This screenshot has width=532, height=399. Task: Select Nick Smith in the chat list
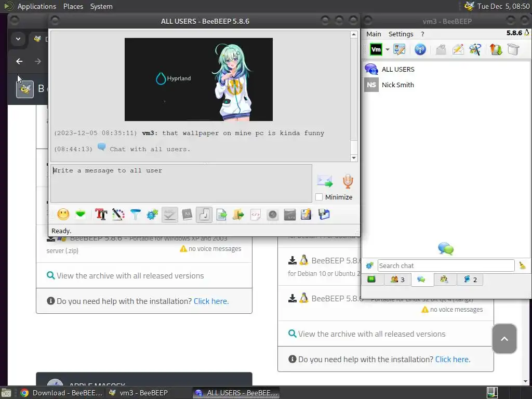[x=446, y=85]
